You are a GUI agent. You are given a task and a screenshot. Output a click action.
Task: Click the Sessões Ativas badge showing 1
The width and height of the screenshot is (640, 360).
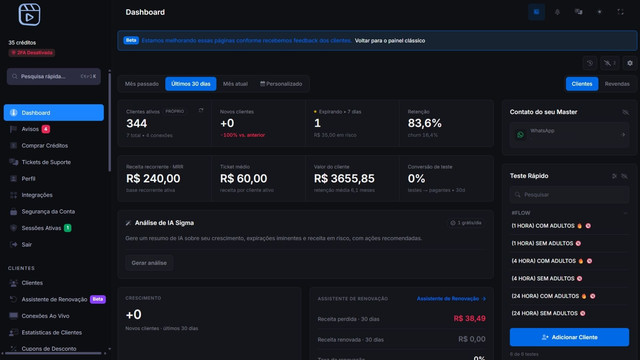(x=68, y=228)
